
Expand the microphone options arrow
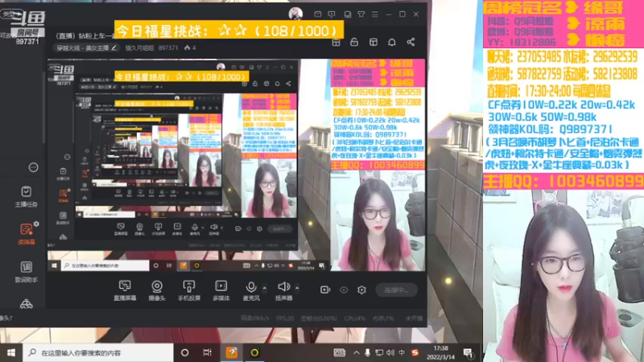pyautogui.click(x=265, y=288)
